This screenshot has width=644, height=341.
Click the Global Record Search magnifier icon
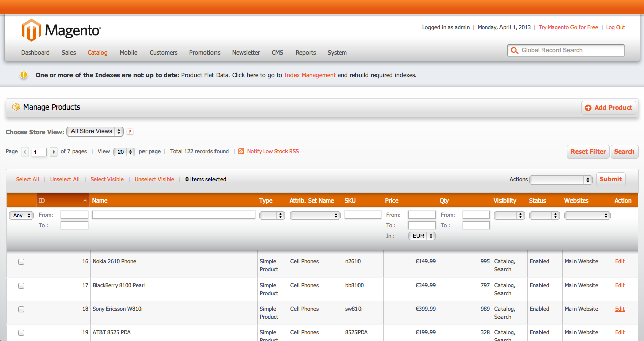514,51
